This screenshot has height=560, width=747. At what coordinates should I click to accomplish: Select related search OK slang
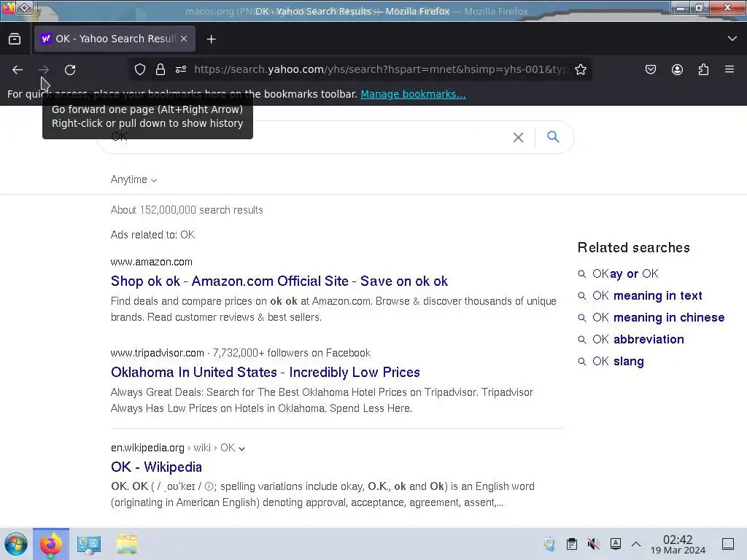618,362
